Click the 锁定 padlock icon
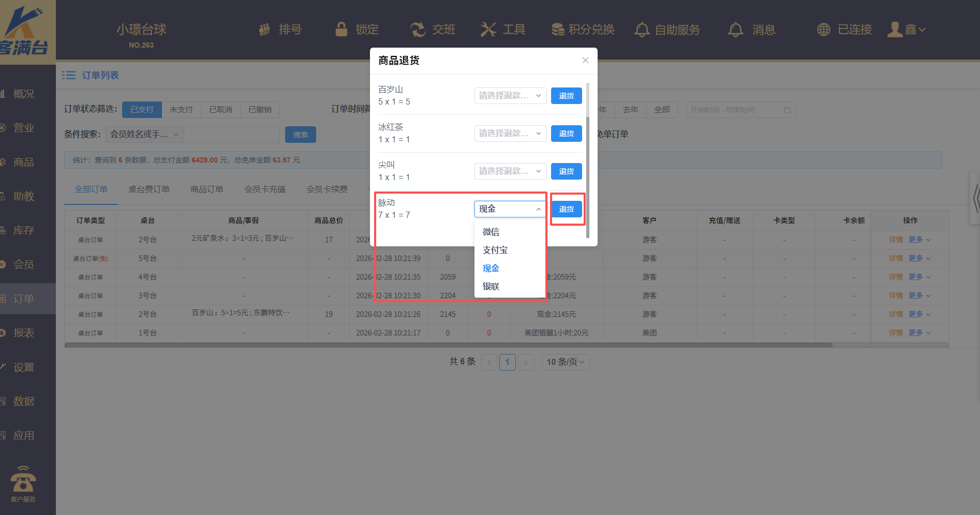Viewport: 980px width, 515px height. [341, 30]
